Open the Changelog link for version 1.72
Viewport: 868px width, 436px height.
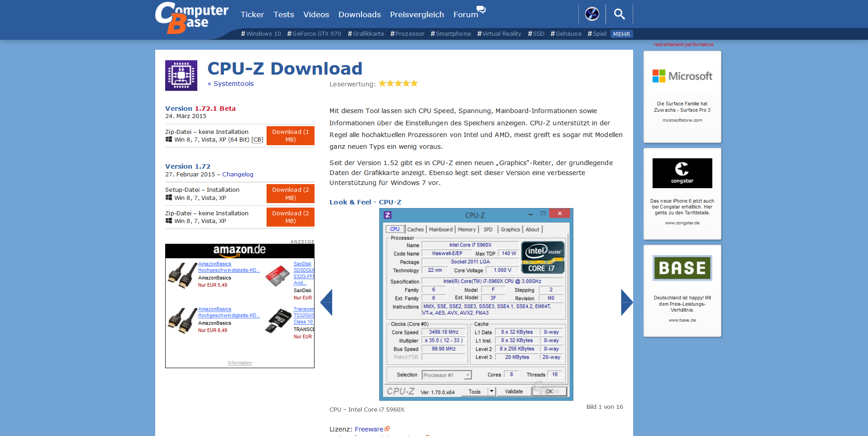tap(238, 175)
